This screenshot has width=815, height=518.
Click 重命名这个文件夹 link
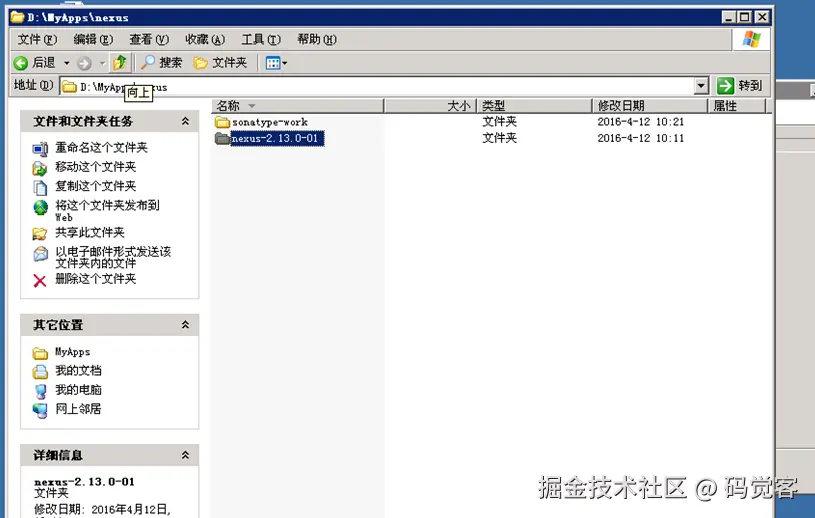pos(101,148)
